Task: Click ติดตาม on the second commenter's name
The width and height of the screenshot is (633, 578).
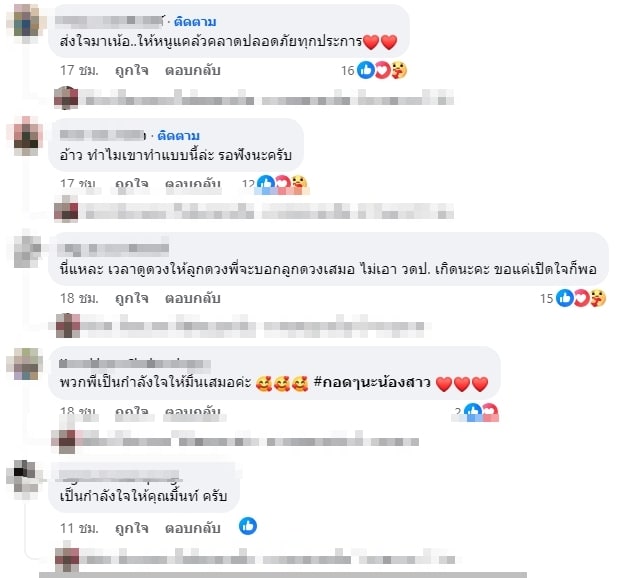Action: tap(178, 136)
